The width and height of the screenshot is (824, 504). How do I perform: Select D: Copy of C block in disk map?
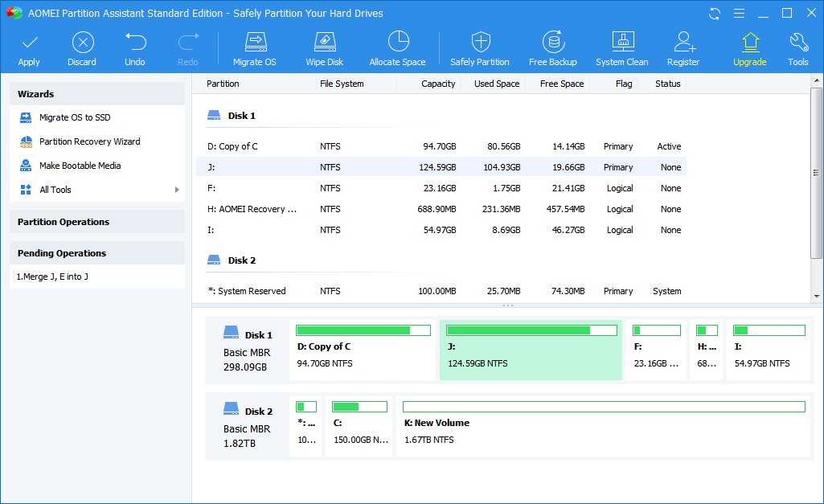pos(363,350)
